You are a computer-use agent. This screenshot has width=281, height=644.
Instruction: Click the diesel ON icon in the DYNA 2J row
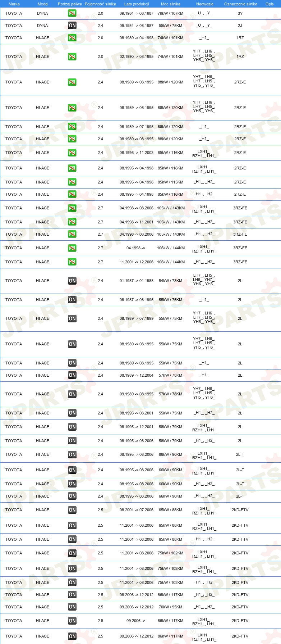coord(72,26)
